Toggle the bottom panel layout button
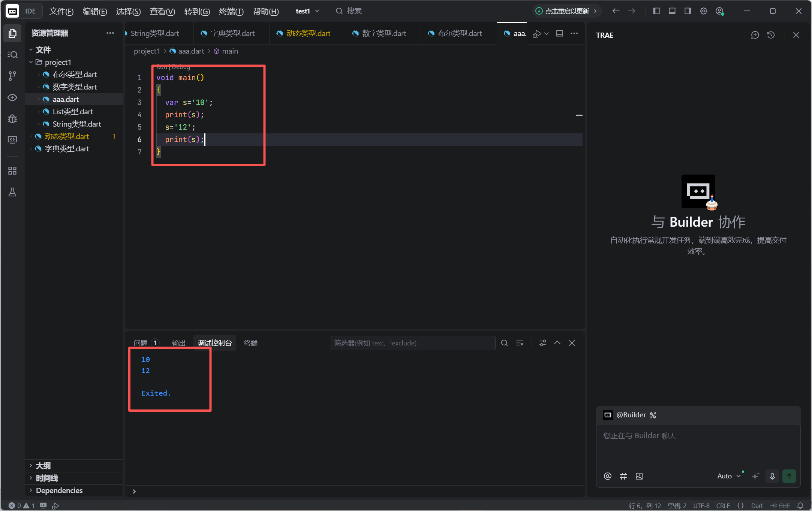This screenshot has height=511, width=812. click(672, 11)
